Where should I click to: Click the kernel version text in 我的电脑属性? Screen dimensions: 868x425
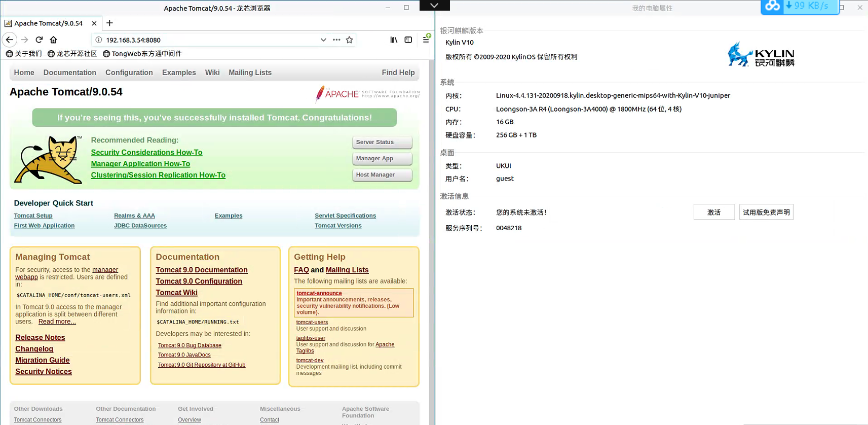(613, 95)
